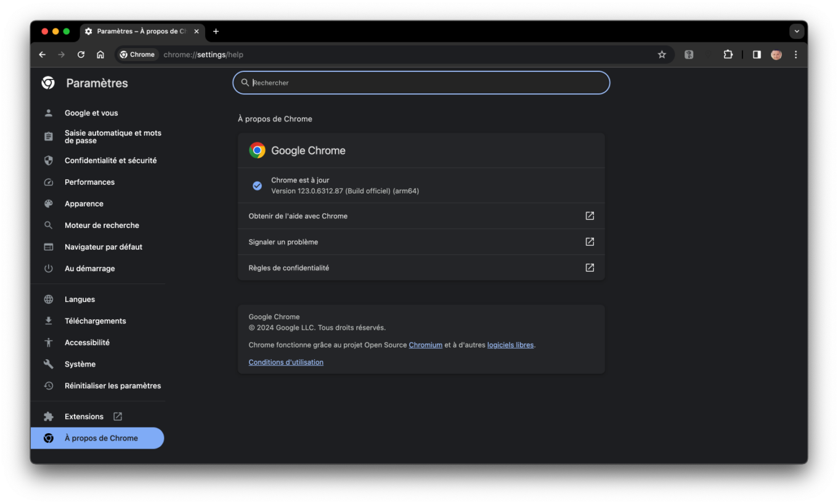Viewport: 838px width, 504px height.
Task: Open Confidentialité et sécurité section
Action: (99, 160)
